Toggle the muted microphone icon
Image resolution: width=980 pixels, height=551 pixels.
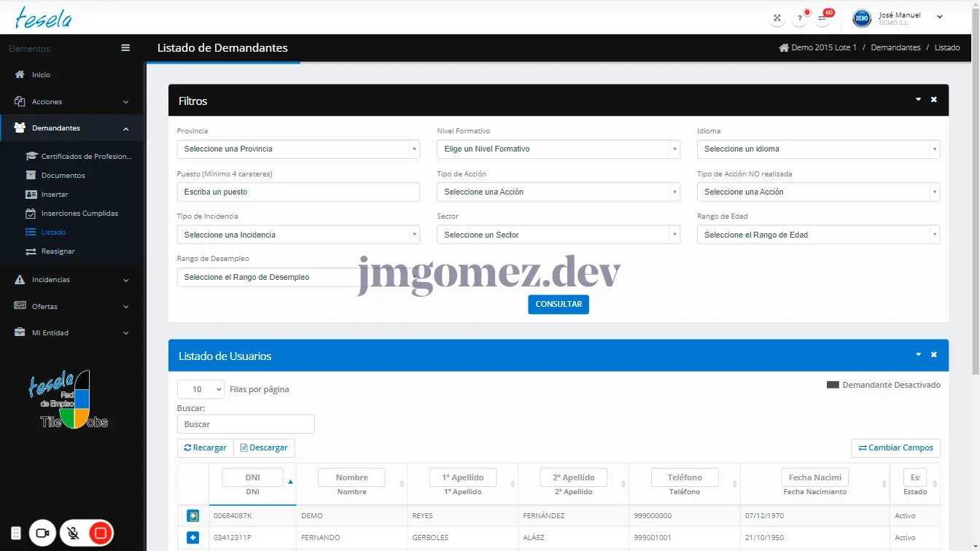coord(73,534)
